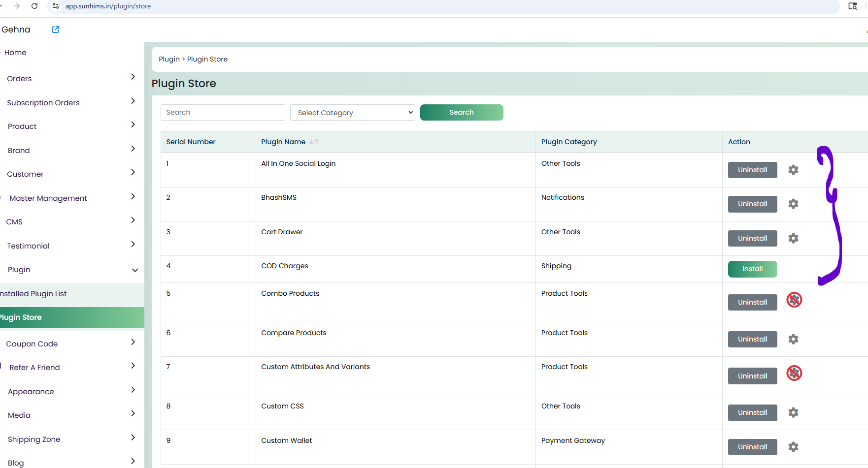The height and width of the screenshot is (468, 868).
Task: Uninstall the Cart Drawer plugin
Action: point(752,238)
